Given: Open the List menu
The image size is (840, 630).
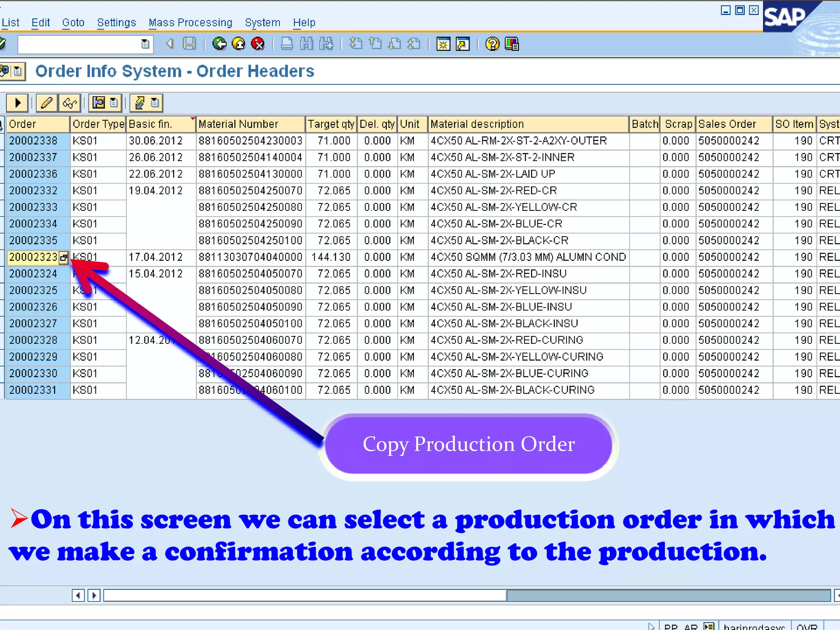Looking at the screenshot, I should point(11,22).
